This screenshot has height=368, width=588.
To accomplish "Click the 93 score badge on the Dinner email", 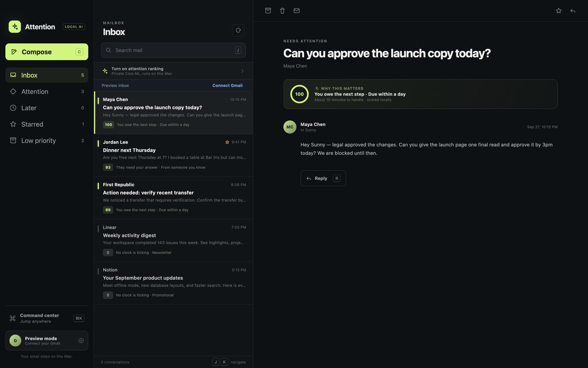I will (x=108, y=167).
